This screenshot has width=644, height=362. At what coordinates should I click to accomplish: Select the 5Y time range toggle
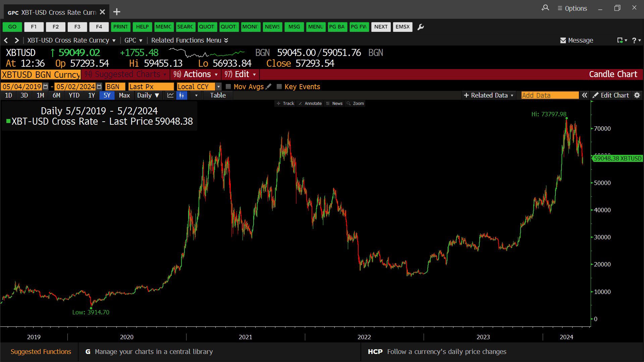[107, 95]
